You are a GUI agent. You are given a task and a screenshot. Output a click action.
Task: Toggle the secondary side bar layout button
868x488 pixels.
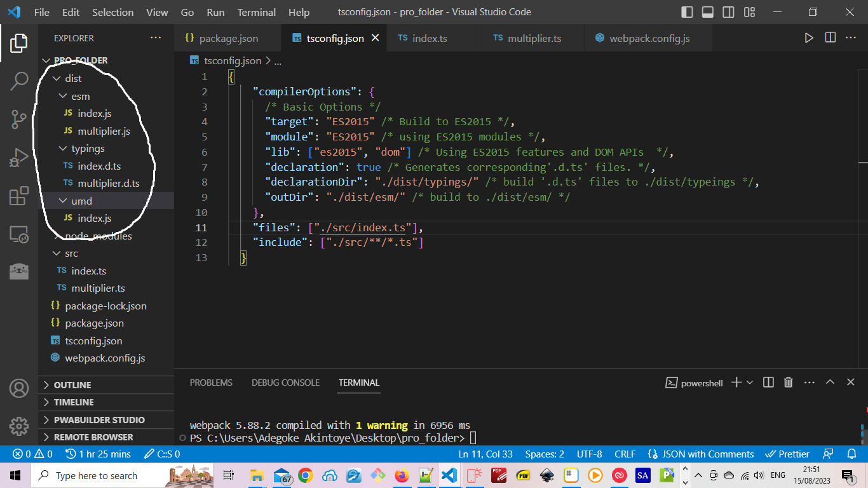[729, 12]
